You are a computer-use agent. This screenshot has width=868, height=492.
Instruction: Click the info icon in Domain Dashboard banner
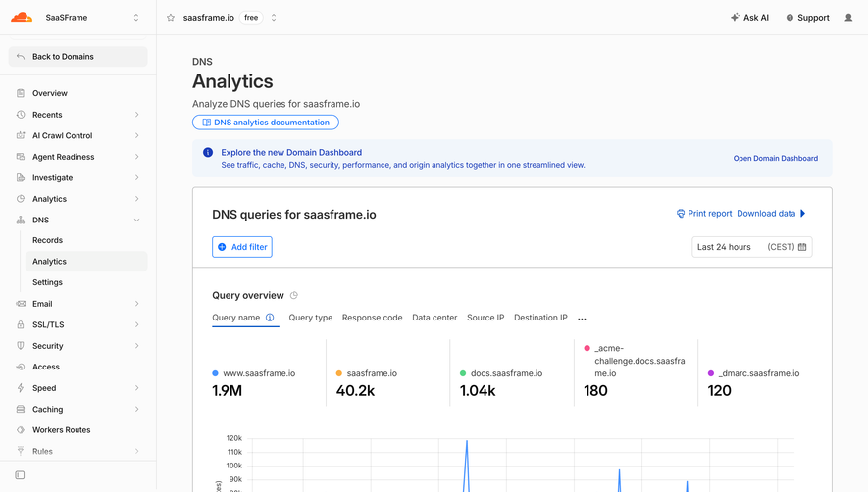208,152
